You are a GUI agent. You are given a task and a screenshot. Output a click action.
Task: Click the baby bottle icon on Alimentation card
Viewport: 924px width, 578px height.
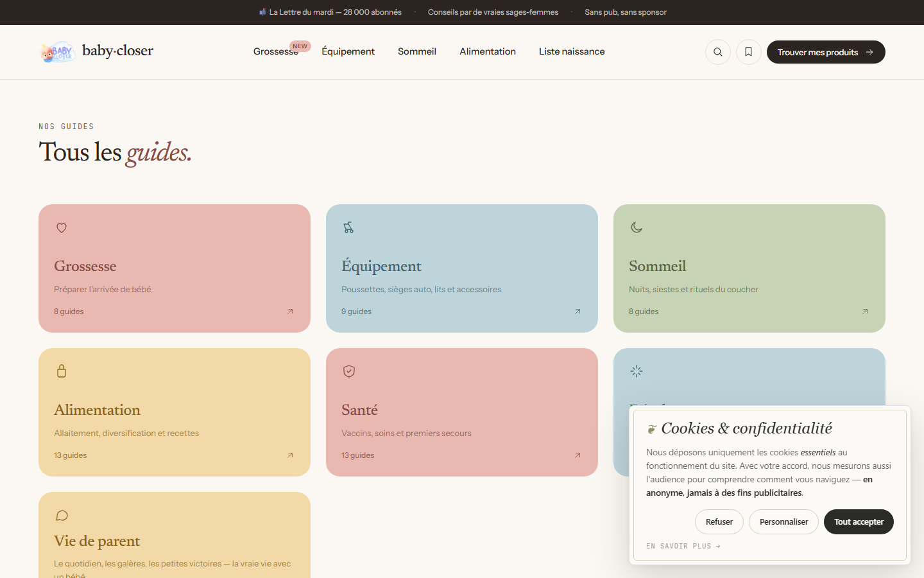pos(62,371)
